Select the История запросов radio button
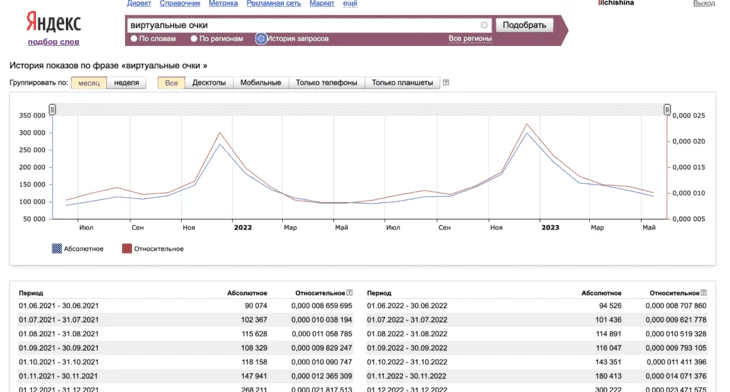 click(x=261, y=39)
